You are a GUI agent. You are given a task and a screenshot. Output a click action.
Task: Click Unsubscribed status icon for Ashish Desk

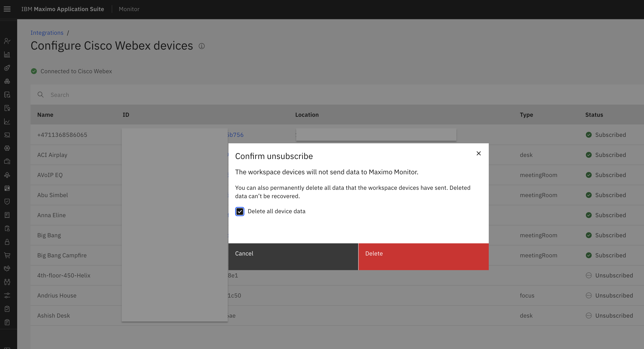589,316
